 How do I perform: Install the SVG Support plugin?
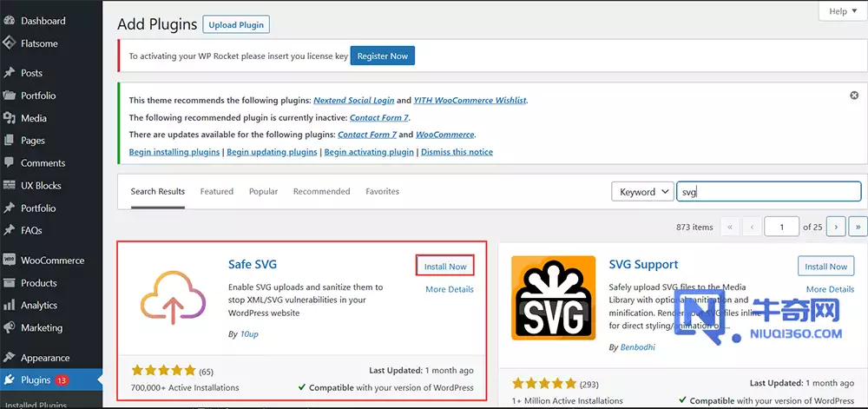click(x=825, y=267)
